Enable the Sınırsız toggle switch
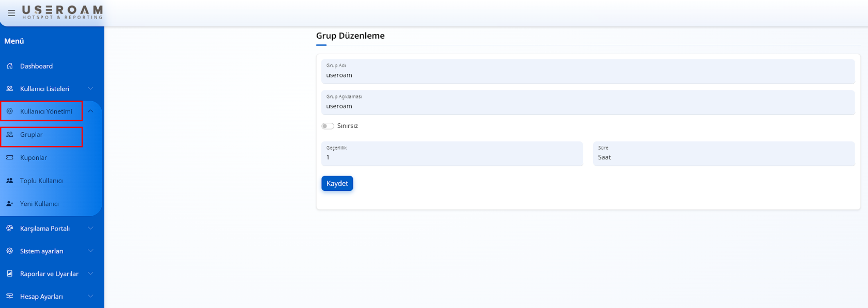868x308 pixels. 328,126
